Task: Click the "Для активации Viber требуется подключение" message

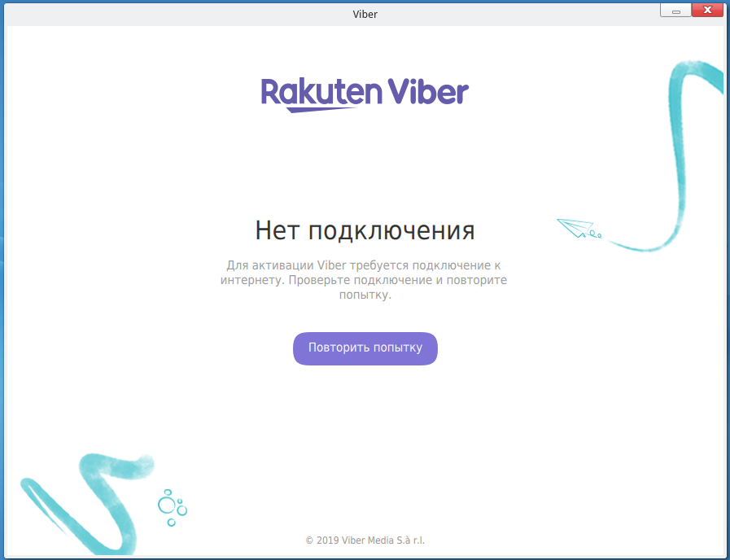Action: point(364,280)
